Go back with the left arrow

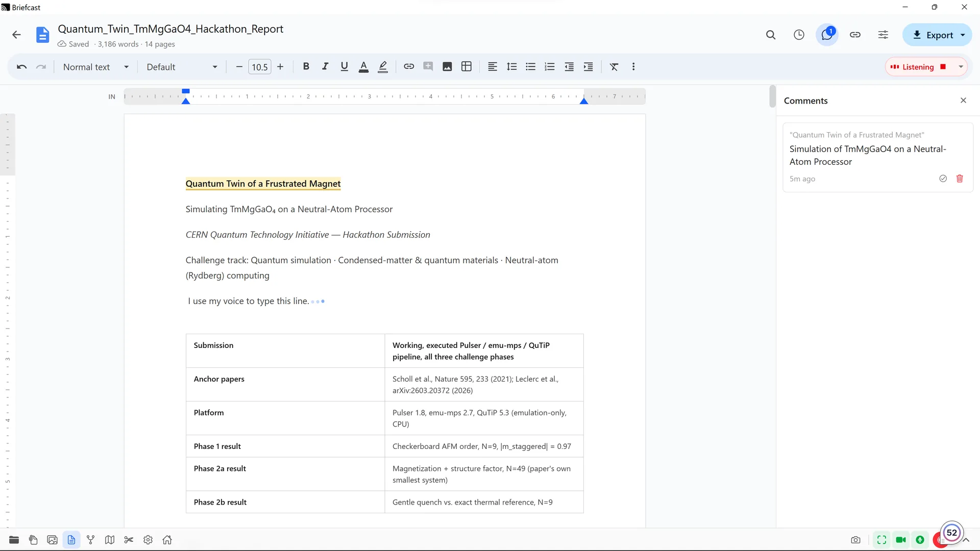click(16, 35)
